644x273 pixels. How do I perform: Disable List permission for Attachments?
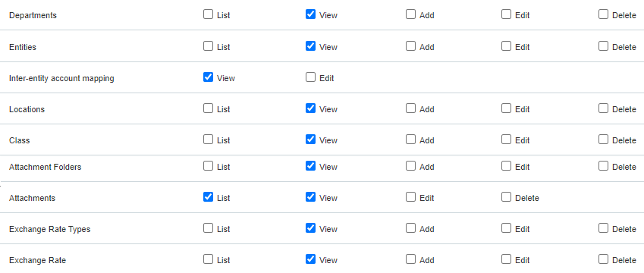[209, 197]
